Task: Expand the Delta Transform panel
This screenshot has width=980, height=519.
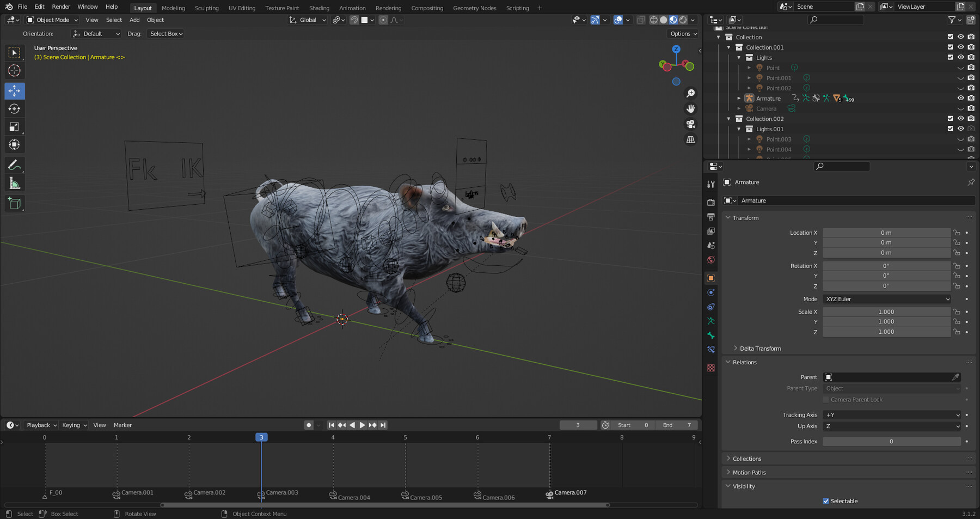Action: (x=760, y=348)
